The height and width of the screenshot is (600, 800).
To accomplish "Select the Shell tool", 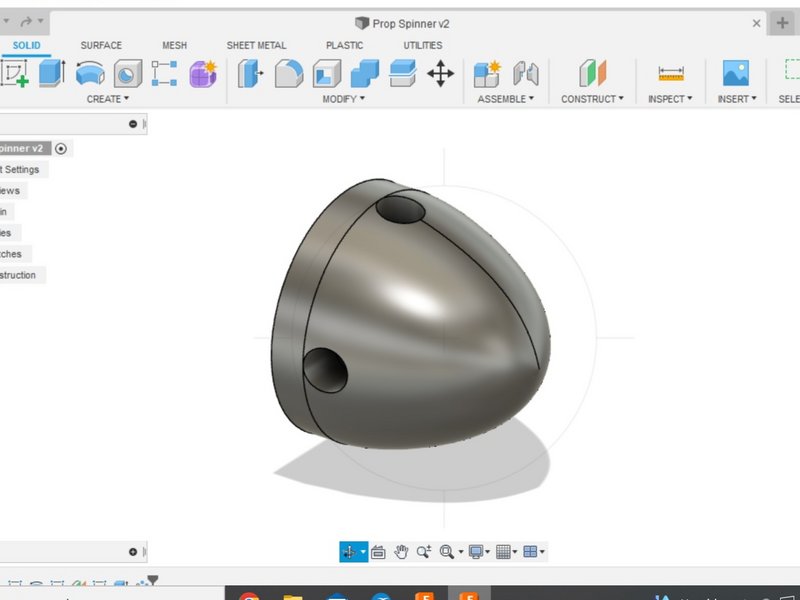I will click(x=327, y=73).
